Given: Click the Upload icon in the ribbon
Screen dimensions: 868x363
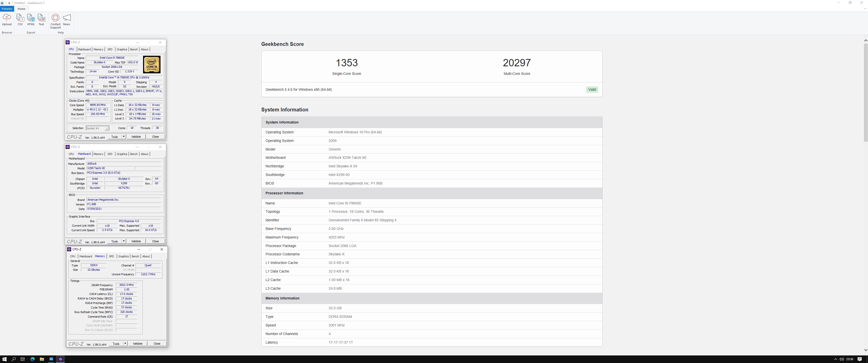Looking at the screenshot, I should pos(7,19).
